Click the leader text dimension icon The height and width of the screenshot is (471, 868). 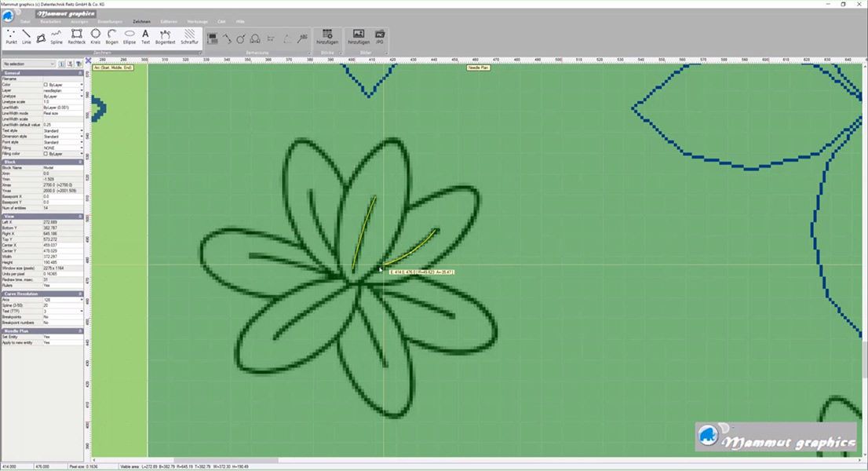(302, 38)
